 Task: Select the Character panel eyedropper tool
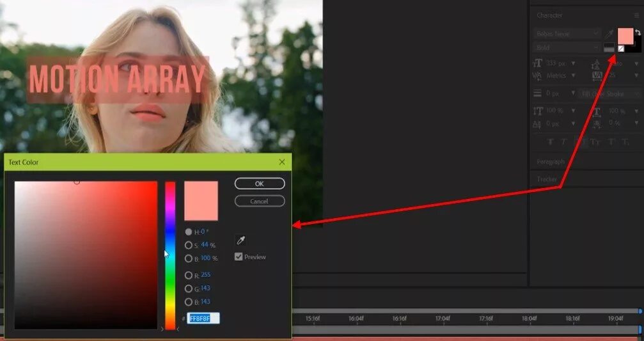tap(608, 34)
